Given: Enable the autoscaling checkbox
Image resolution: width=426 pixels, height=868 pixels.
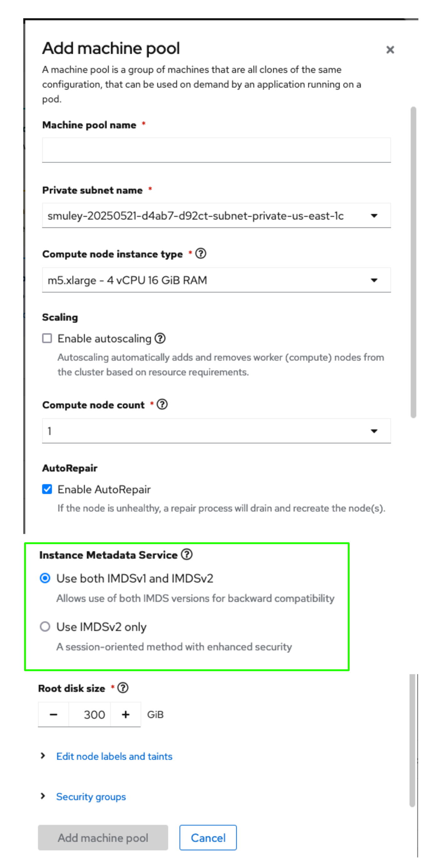Looking at the screenshot, I should (x=47, y=338).
